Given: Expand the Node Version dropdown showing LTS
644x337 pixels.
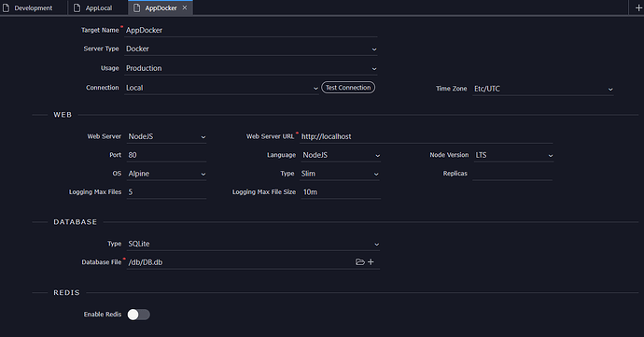Looking at the screenshot, I should pos(513,155).
